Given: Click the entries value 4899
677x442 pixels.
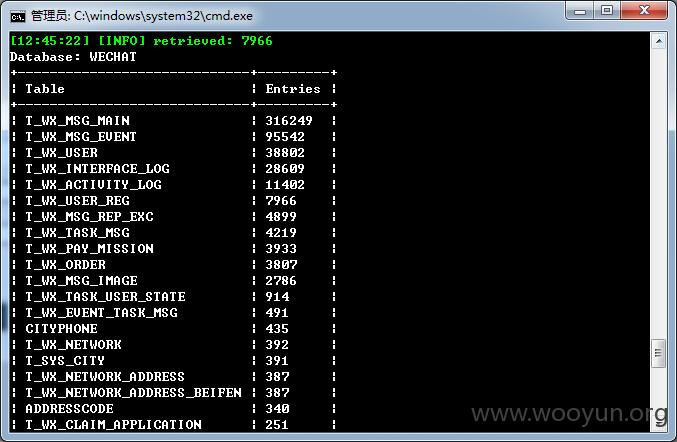Looking at the screenshot, I should click(x=281, y=217).
